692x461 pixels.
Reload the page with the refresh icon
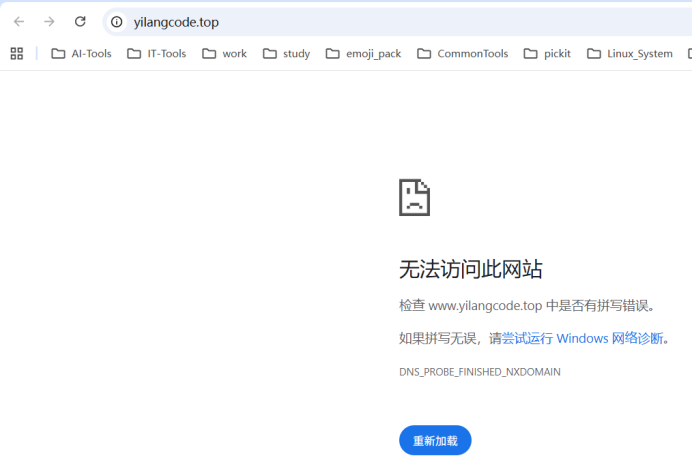pos(80,21)
